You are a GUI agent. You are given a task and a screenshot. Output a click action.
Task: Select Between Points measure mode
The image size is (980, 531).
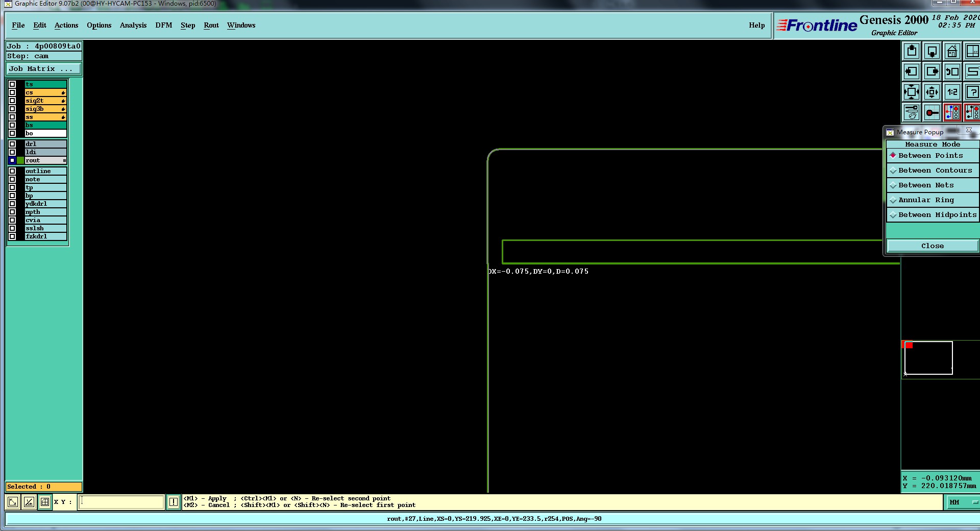(x=933, y=155)
